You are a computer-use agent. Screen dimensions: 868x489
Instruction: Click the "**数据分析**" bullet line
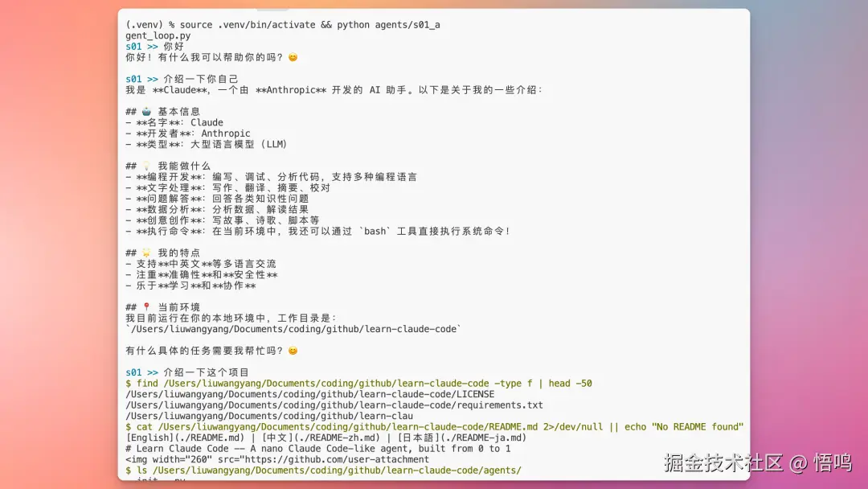pos(217,210)
